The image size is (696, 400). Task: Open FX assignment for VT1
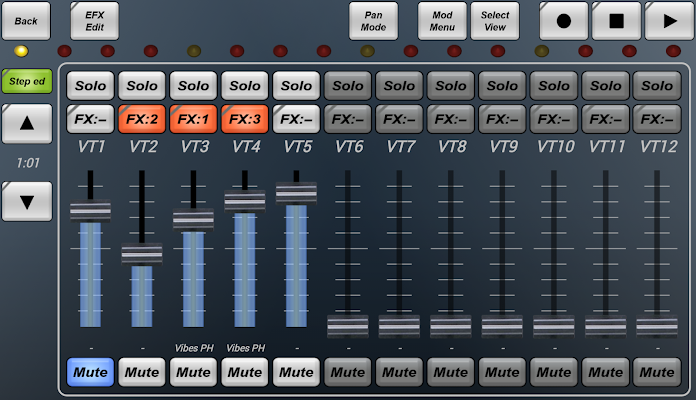91,119
